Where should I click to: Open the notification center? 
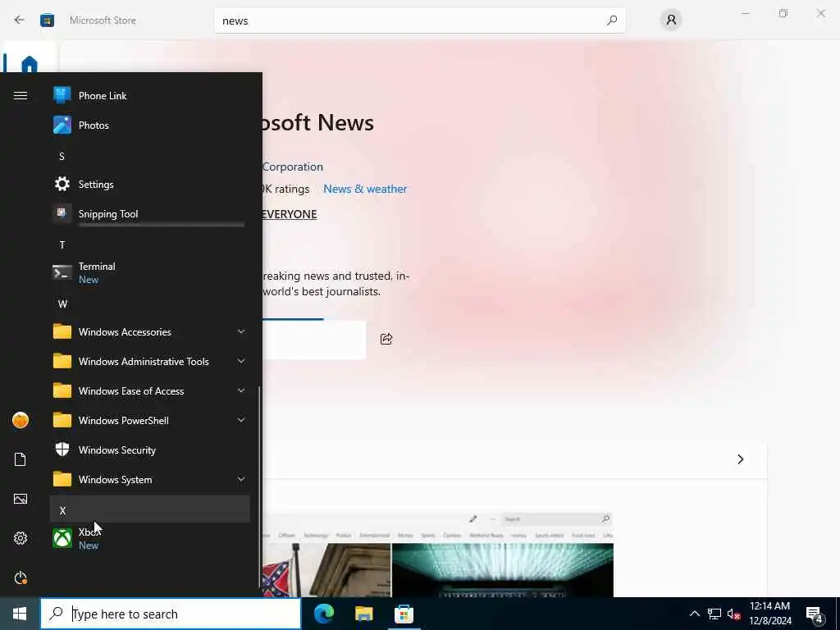pyautogui.click(x=815, y=614)
